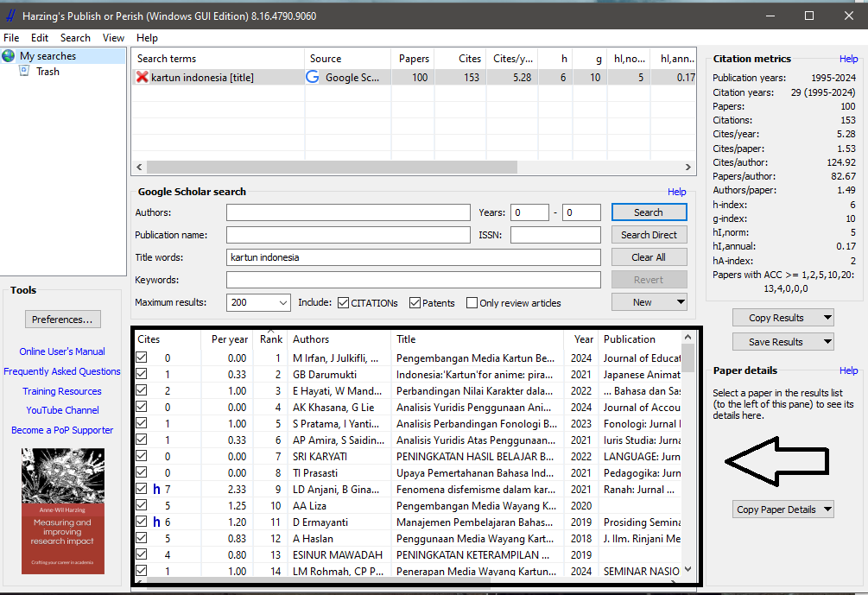Sort results by Publication column header

click(640, 339)
